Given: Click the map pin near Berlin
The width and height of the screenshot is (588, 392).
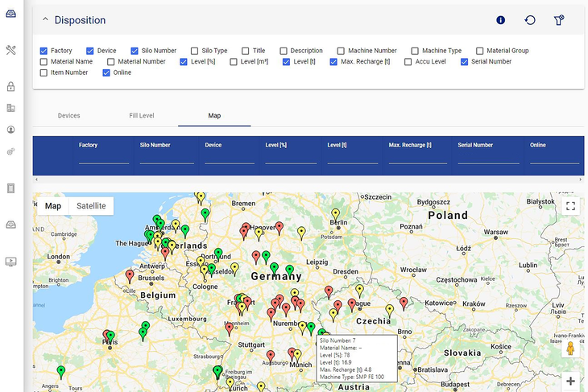Looking at the screenshot, I should point(335,214).
